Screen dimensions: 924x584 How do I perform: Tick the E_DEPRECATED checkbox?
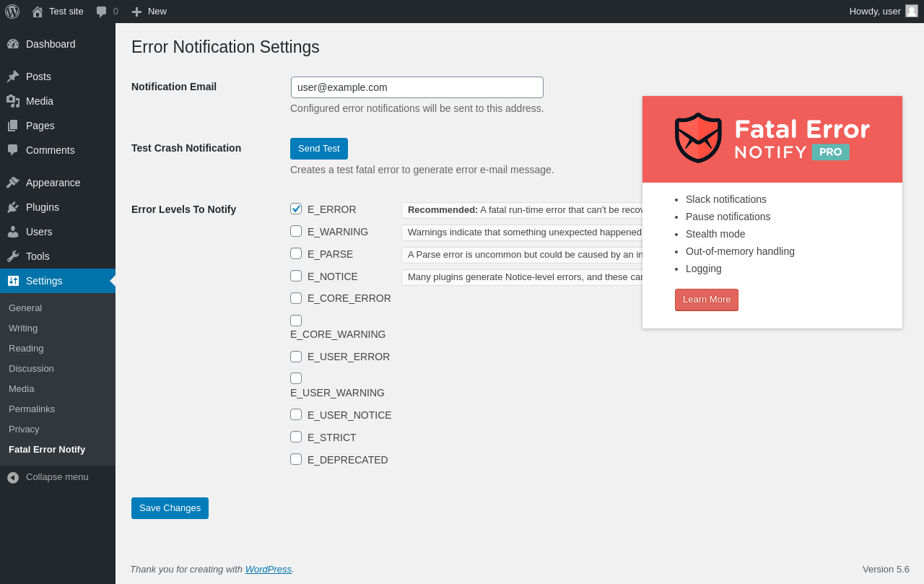pos(296,459)
